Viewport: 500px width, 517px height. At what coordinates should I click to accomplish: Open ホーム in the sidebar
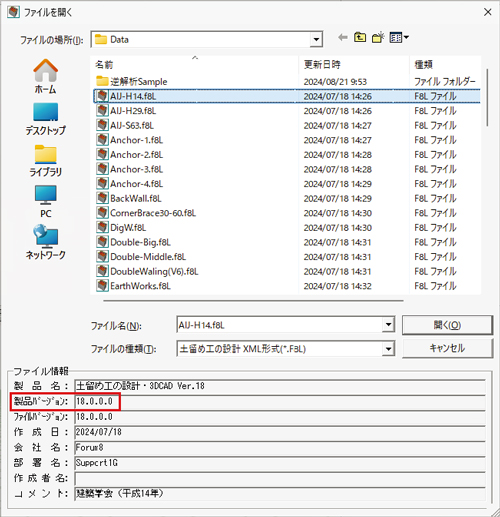point(46,77)
